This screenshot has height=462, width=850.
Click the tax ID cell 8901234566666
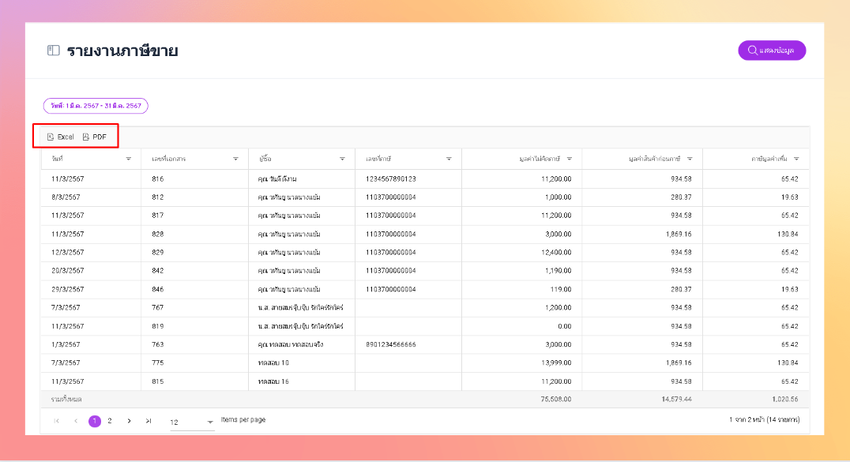[x=391, y=344]
